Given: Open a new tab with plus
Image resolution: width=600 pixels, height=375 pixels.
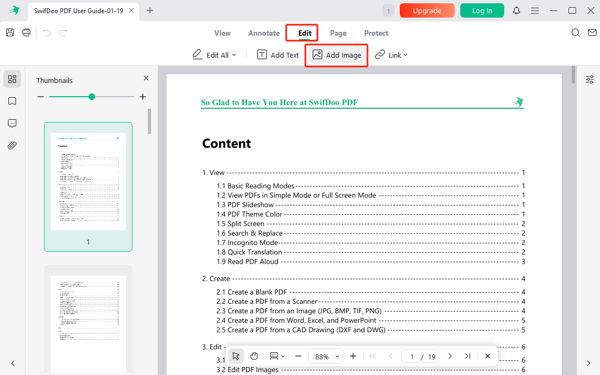Looking at the screenshot, I should coord(150,11).
